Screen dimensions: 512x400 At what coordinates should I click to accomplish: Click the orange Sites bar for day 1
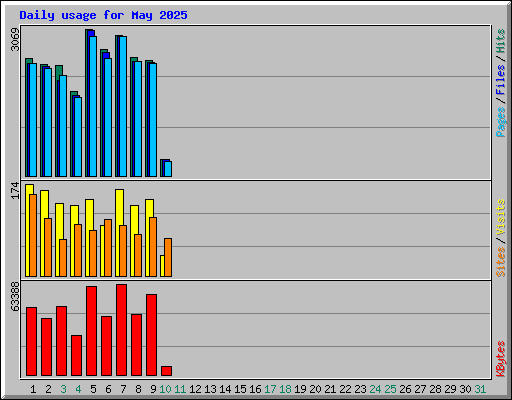coord(33,235)
